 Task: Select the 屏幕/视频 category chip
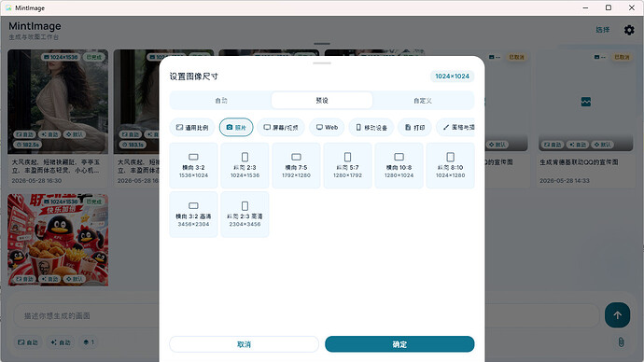pyautogui.click(x=281, y=128)
